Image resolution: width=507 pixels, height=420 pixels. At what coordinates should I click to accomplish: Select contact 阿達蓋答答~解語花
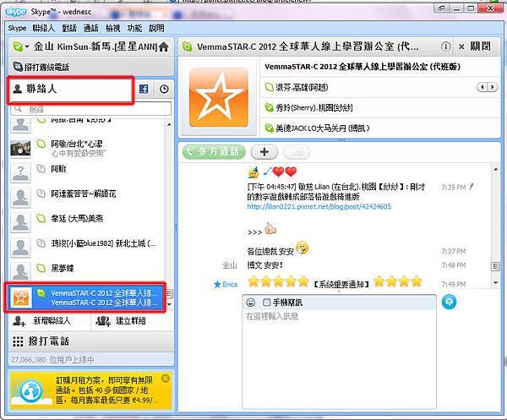(87, 197)
